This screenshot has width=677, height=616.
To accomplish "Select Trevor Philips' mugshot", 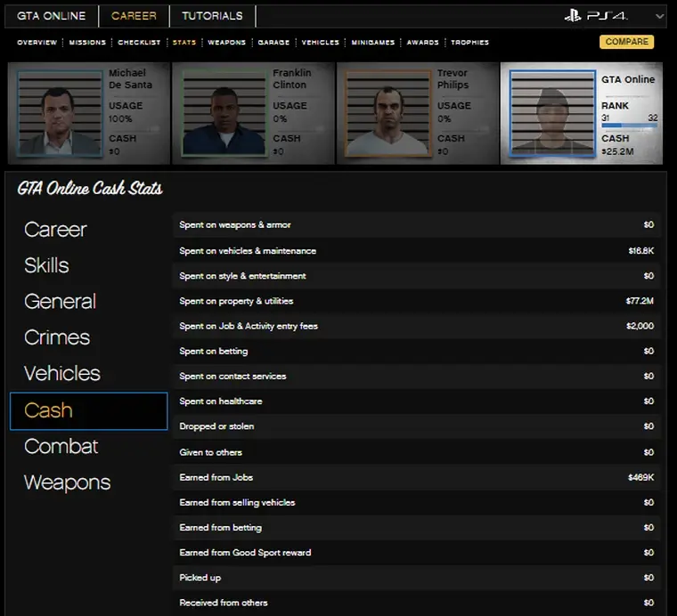I will [387, 114].
